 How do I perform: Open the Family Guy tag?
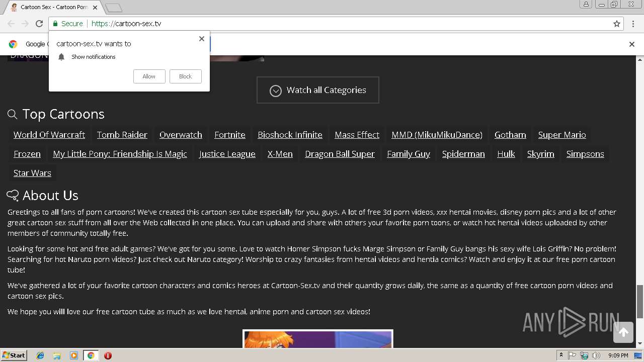409,154
